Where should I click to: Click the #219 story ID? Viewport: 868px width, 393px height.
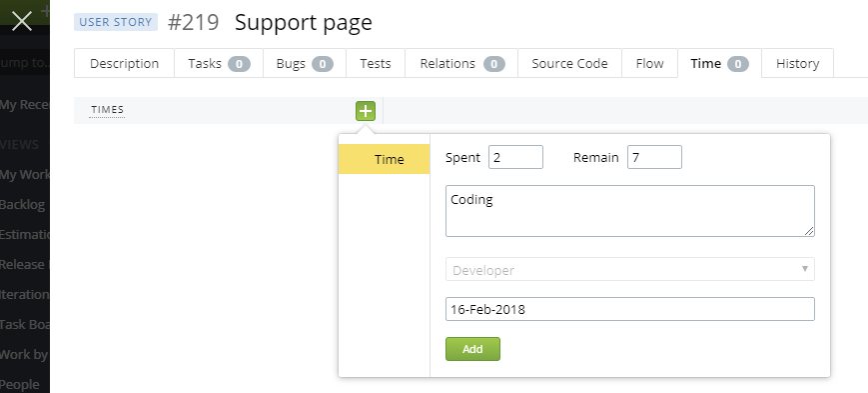click(x=193, y=23)
